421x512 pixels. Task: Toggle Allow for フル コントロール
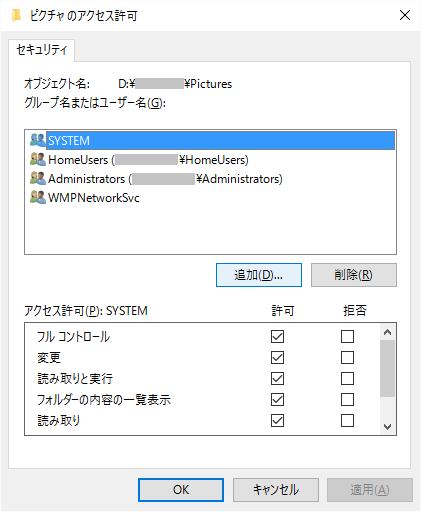277,337
